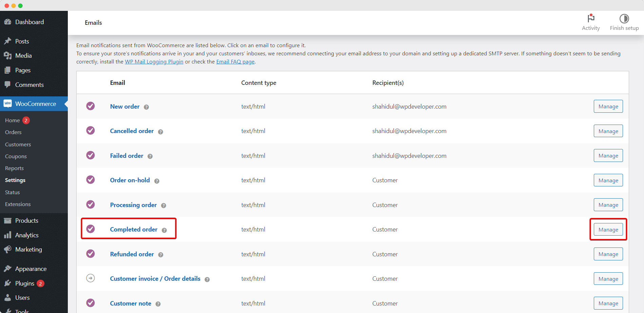Click Manage button for Completed order
644x313 pixels.
point(608,229)
